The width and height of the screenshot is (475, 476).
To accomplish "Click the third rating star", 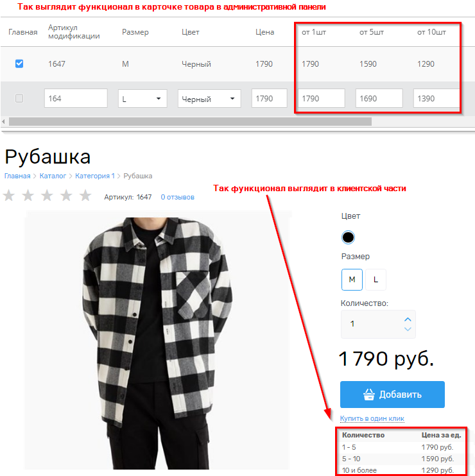I will click(x=47, y=195).
